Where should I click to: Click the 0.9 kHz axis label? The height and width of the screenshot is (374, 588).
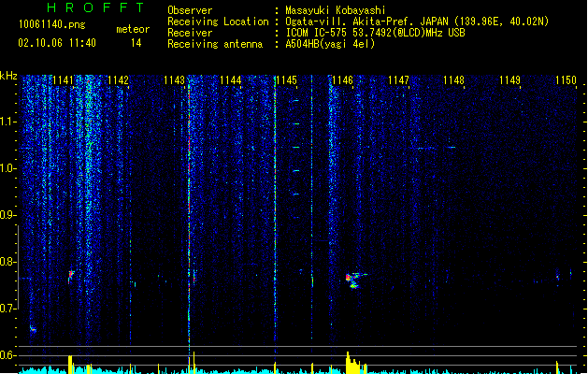[x=7, y=215]
